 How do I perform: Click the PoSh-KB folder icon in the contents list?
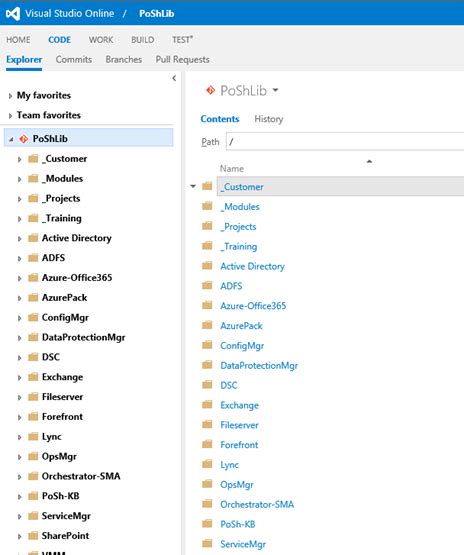click(x=207, y=523)
